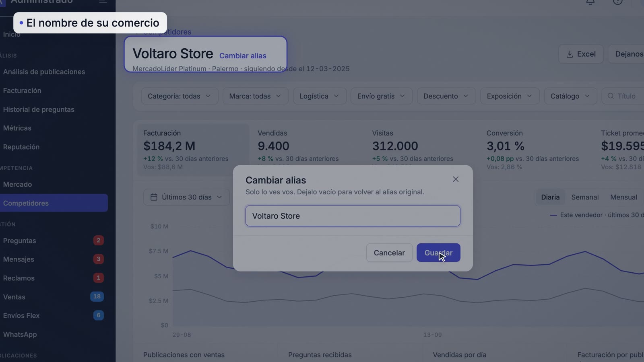Open the help icon in header

pyautogui.click(x=617, y=2)
